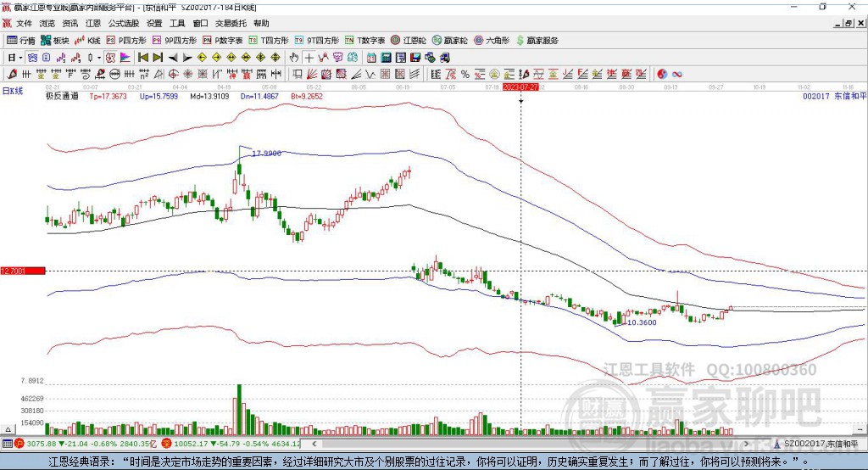Click the Shanghai index 3075.88 status entry

86,444
